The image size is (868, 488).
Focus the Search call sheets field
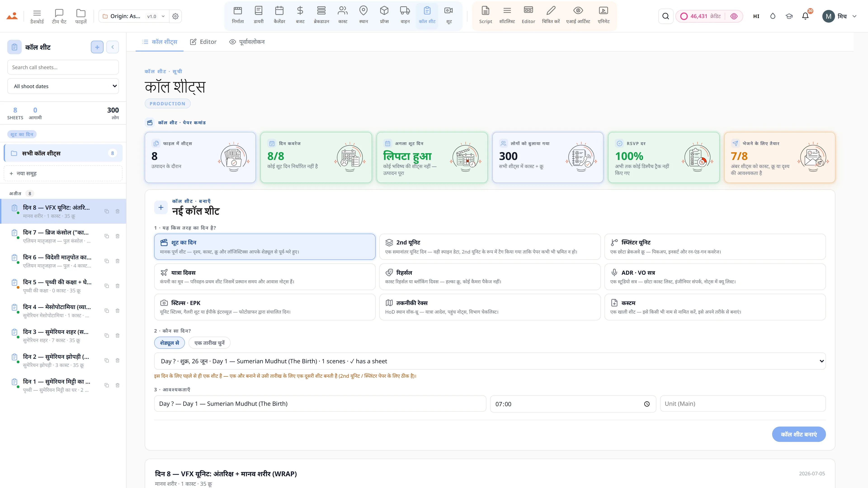(63, 67)
